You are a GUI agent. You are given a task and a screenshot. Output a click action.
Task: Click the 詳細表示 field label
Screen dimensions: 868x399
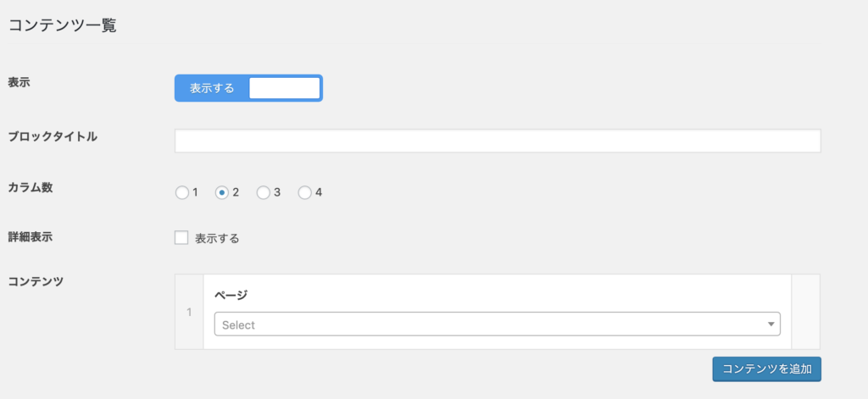[x=31, y=237]
